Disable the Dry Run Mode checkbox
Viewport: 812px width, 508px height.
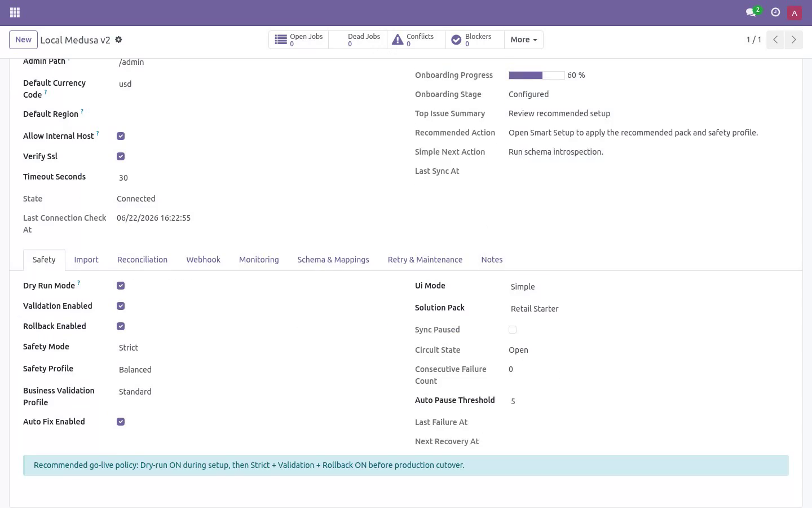(x=121, y=286)
